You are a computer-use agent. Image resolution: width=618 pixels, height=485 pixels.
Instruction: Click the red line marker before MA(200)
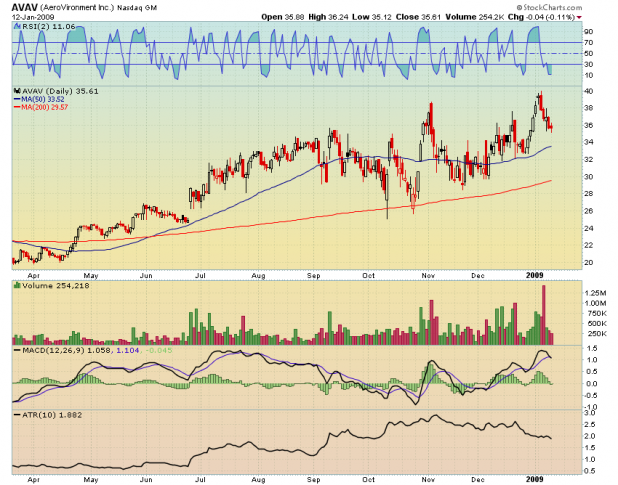(x=17, y=107)
